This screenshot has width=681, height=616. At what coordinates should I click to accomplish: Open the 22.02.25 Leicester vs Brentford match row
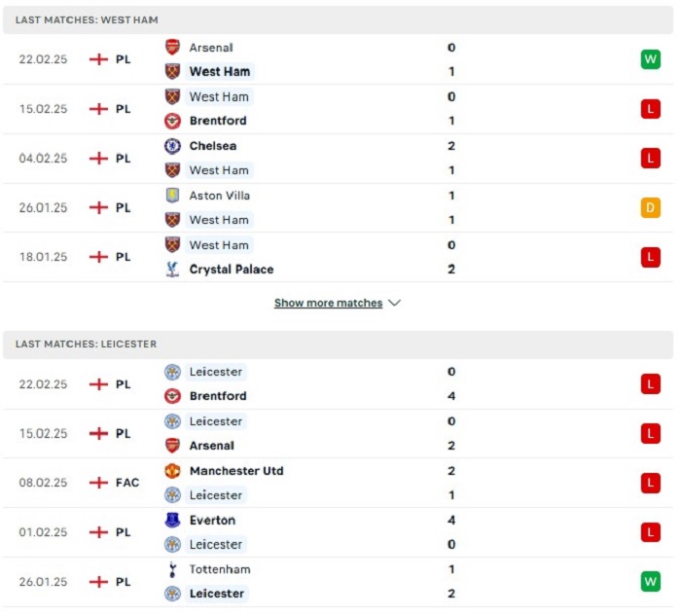coord(338,384)
